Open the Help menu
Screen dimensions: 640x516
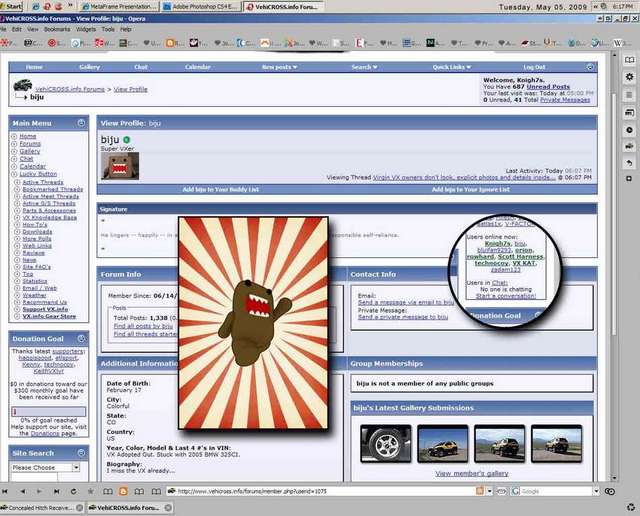coord(126,29)
